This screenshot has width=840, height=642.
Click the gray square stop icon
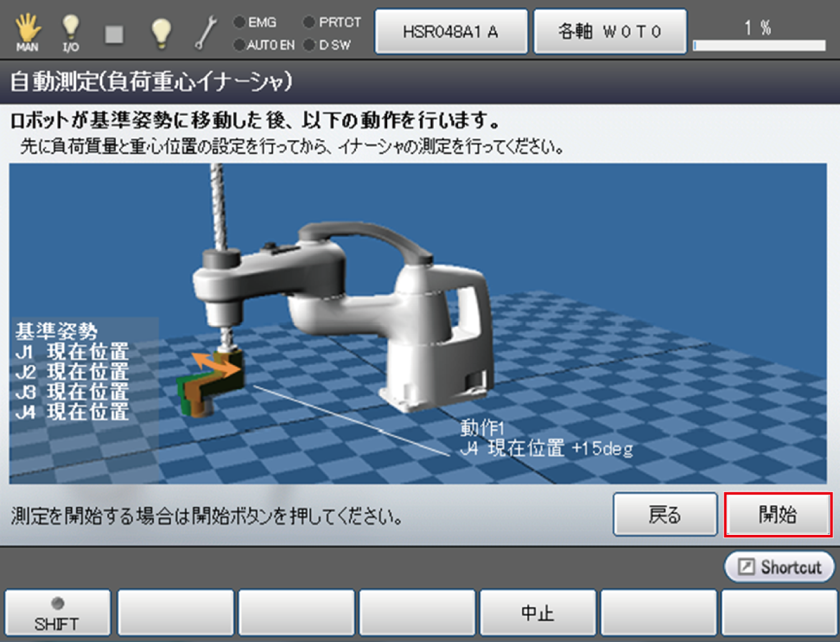114,34
